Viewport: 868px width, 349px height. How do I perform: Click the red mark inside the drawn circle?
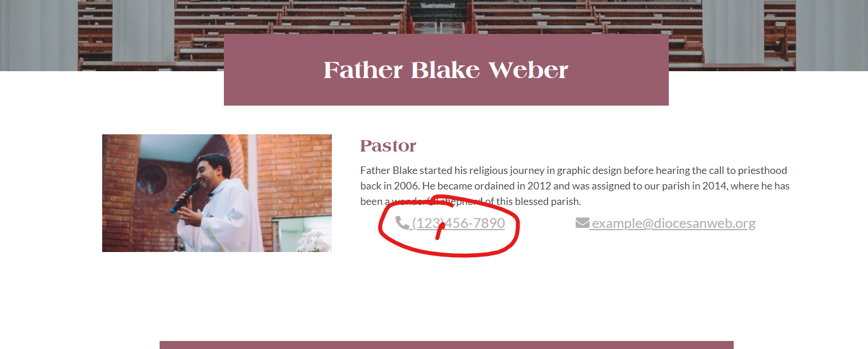(x=440, y=231)
